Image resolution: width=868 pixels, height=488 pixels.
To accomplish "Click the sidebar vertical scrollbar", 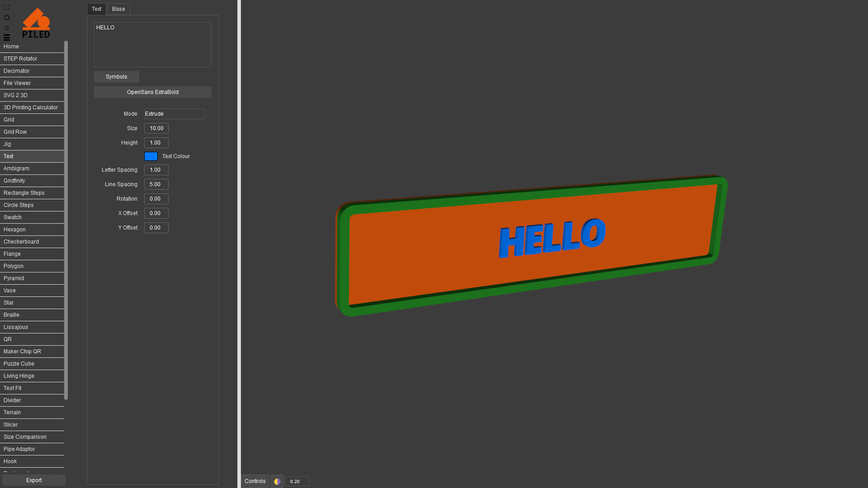I will pos(66,220).
